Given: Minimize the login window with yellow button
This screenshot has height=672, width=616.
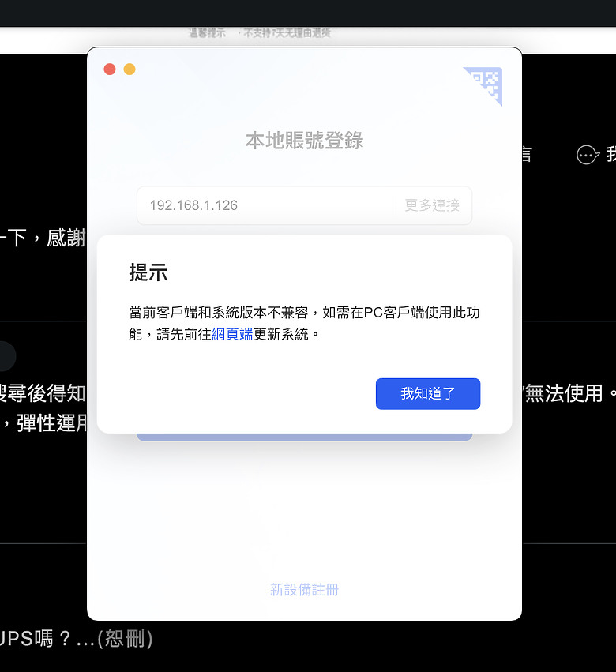Looking at the screenshot, I should (x=130, y=69).
